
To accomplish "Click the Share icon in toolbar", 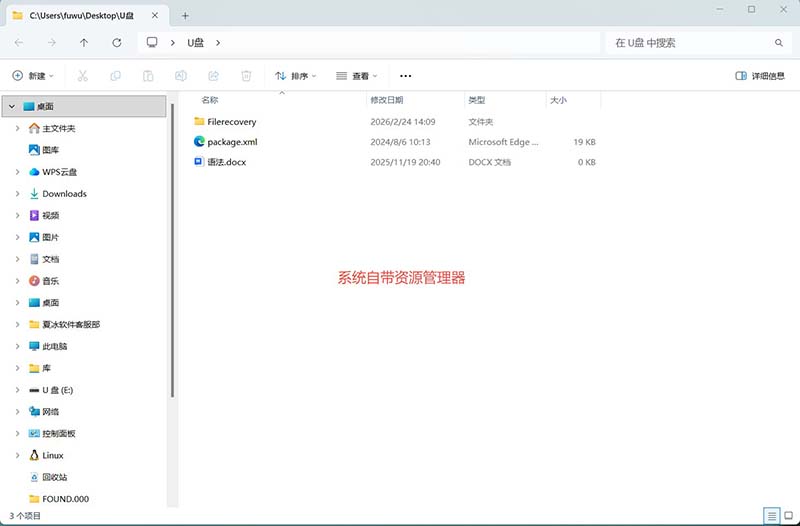I will click(x=213, y=76).
